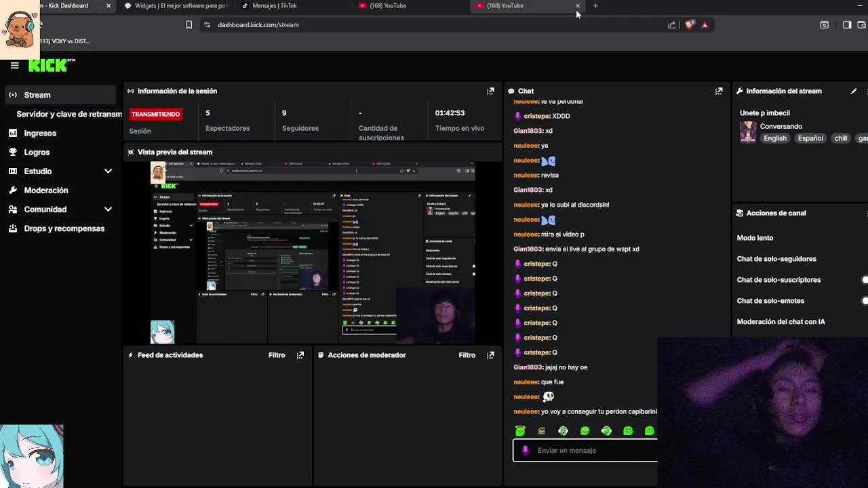Click the sixth green smiley emote
This screenshot has width=868, height=488.
(628, 430)
